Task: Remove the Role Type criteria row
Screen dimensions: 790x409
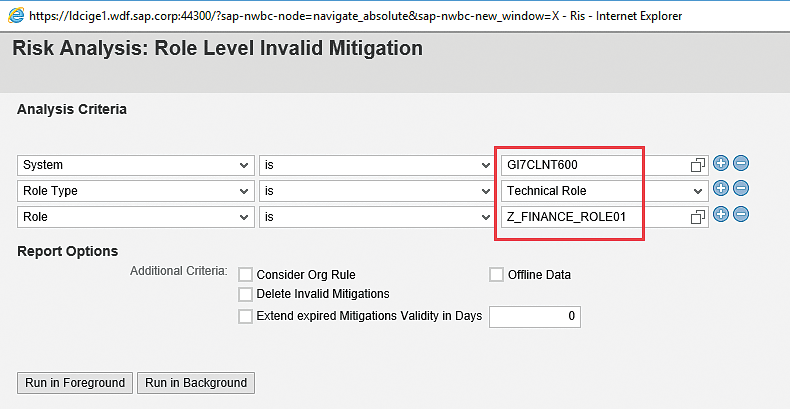Action: pyautogui.click(x=741, y=188)
